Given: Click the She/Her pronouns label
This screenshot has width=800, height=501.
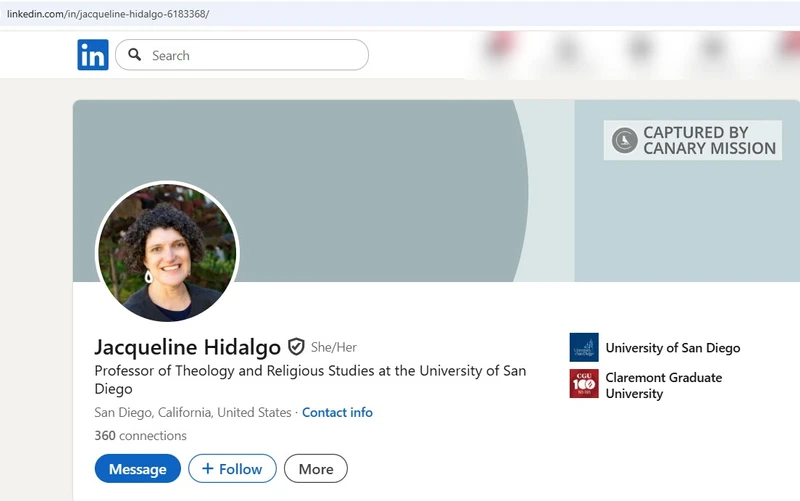Looking at the screenshot, I should click(334, 347).
